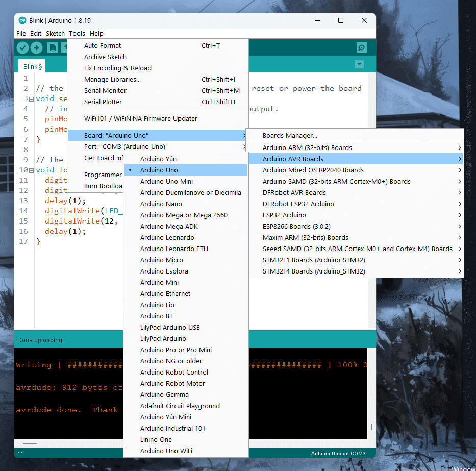Open the Edit menu
The height and width of the screenshot is (471, 476).
tap(36, 33)
